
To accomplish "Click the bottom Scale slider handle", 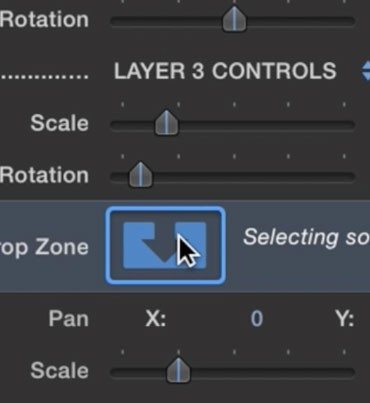I will (x=178, y=370).
